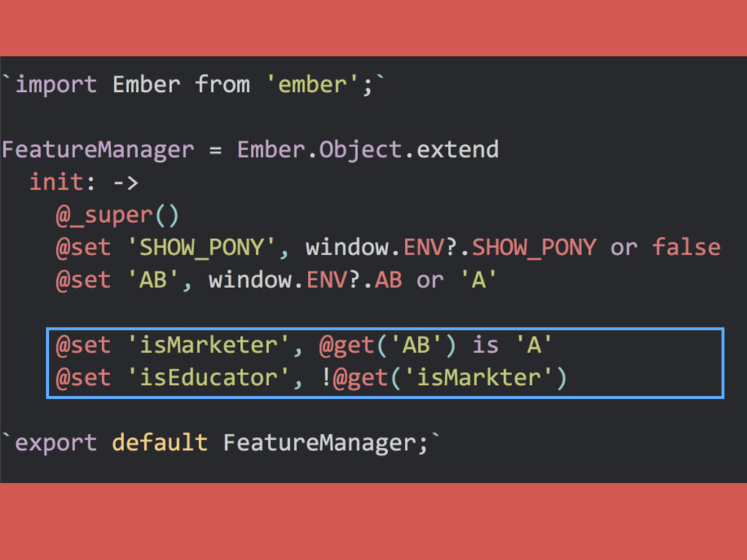This screenshot has width=747, height=560.
Task: Click the 'SHOW_PONY' string in first @set
Action: click(201, 248)
